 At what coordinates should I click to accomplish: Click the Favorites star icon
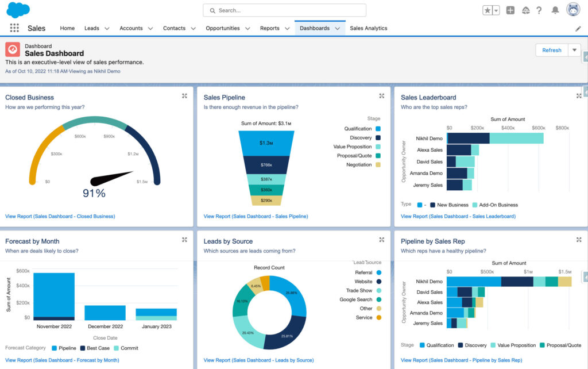coord(488,10)
